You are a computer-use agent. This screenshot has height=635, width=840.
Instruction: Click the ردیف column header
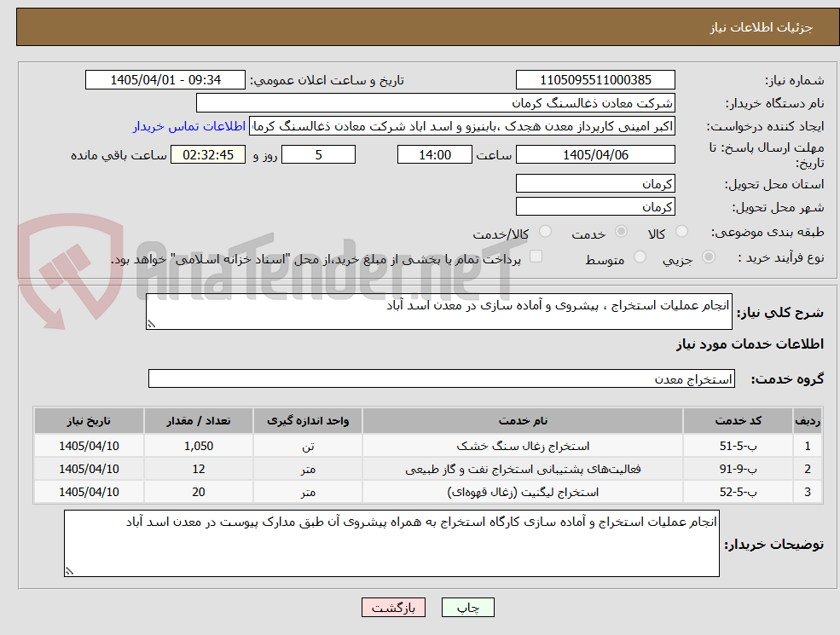click(x=808, y=421)
